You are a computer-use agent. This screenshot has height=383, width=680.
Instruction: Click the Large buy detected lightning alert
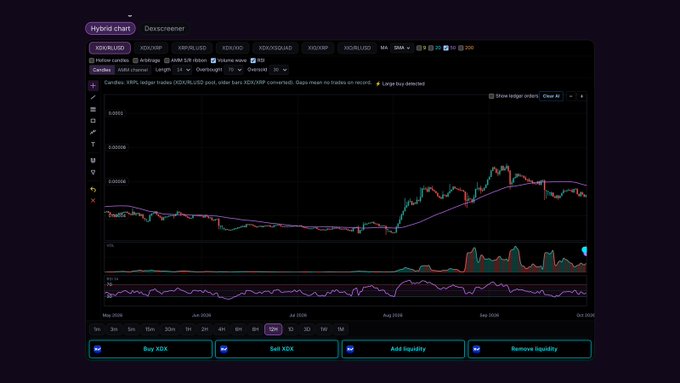tap(400, 84)
